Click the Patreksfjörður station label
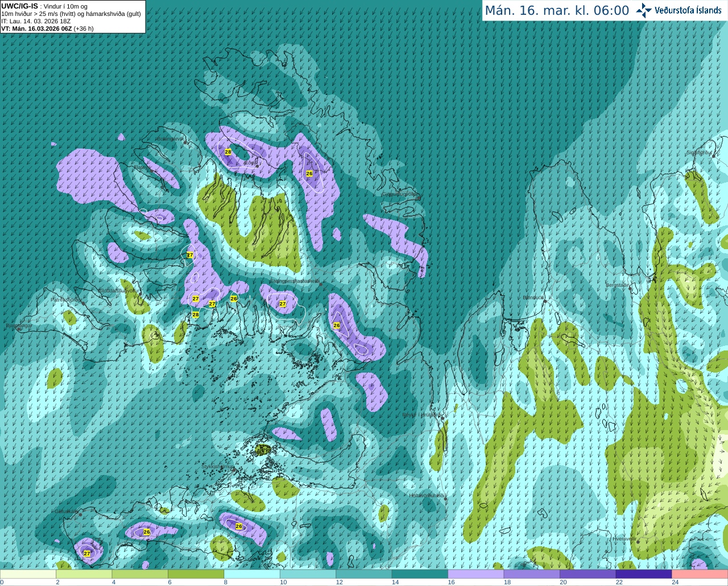The width and height of the screenshot is (728, 586). click(67, 299)
